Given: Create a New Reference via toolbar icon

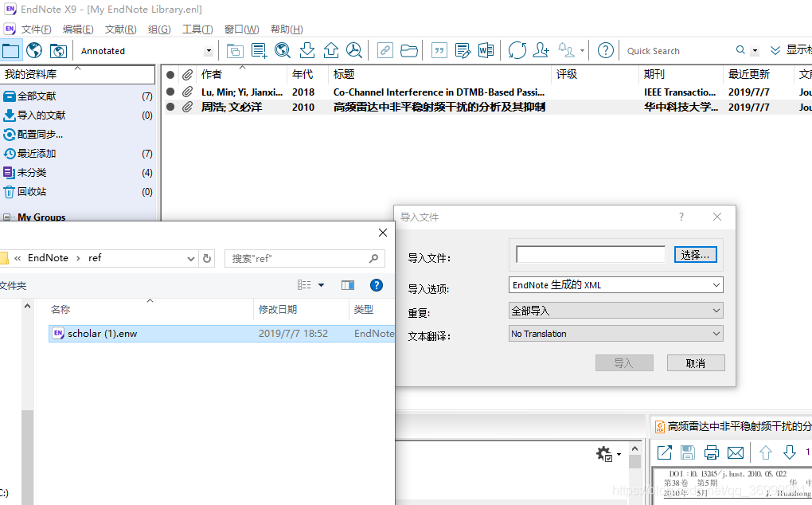Looking at the screenshot, I should (259, 51).
